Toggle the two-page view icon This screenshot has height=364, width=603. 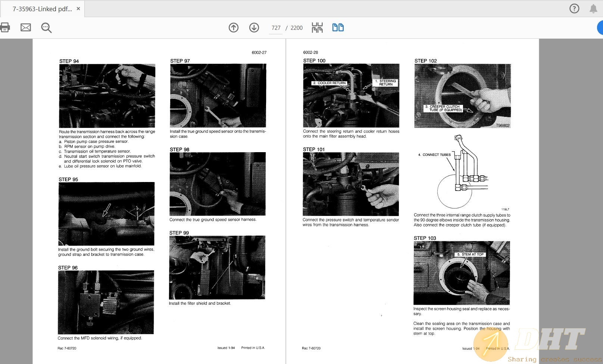[338, 28]
